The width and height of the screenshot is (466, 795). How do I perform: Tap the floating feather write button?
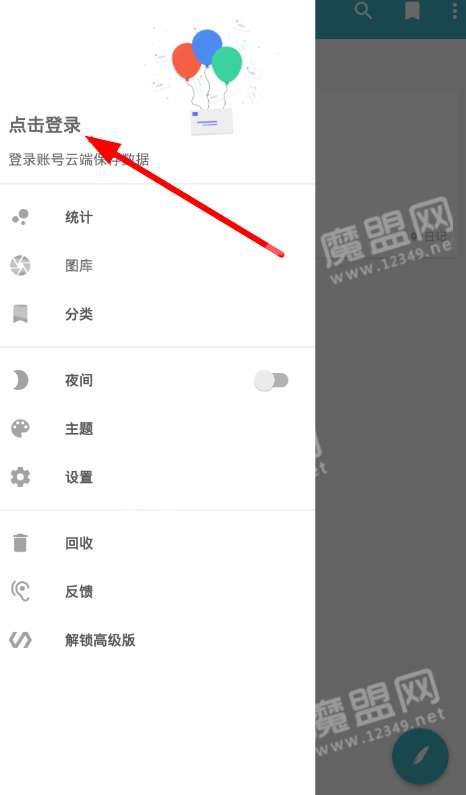point(420,756)
